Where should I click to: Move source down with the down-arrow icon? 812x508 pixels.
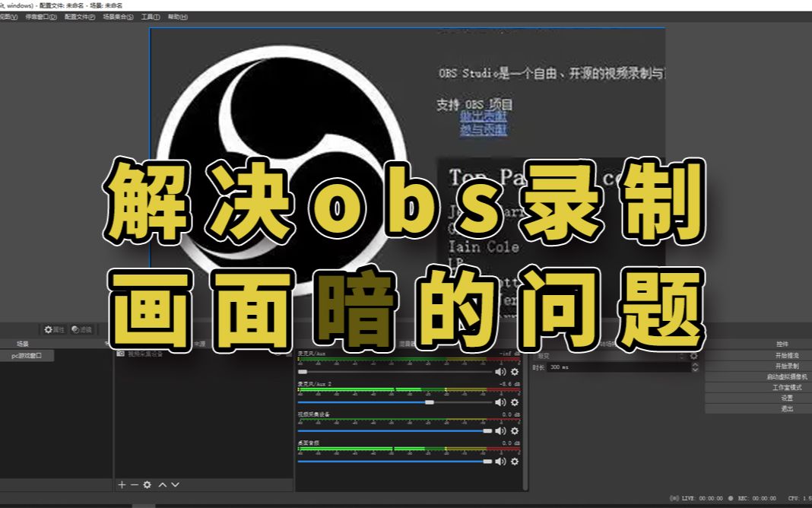[x=175, y=484]
